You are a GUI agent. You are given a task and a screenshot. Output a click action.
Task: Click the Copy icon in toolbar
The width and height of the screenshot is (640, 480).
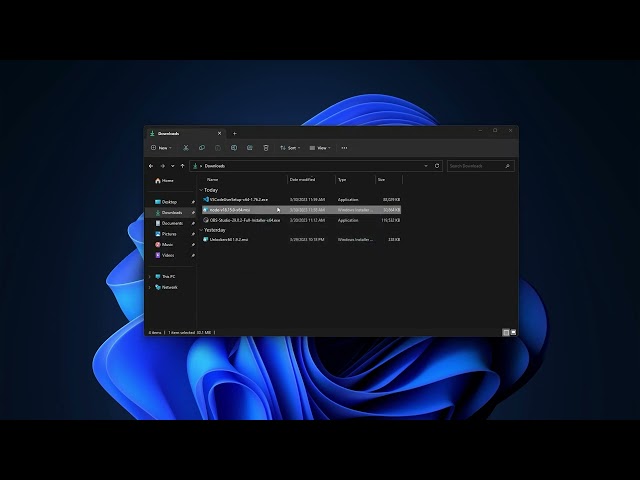(202, 148)
